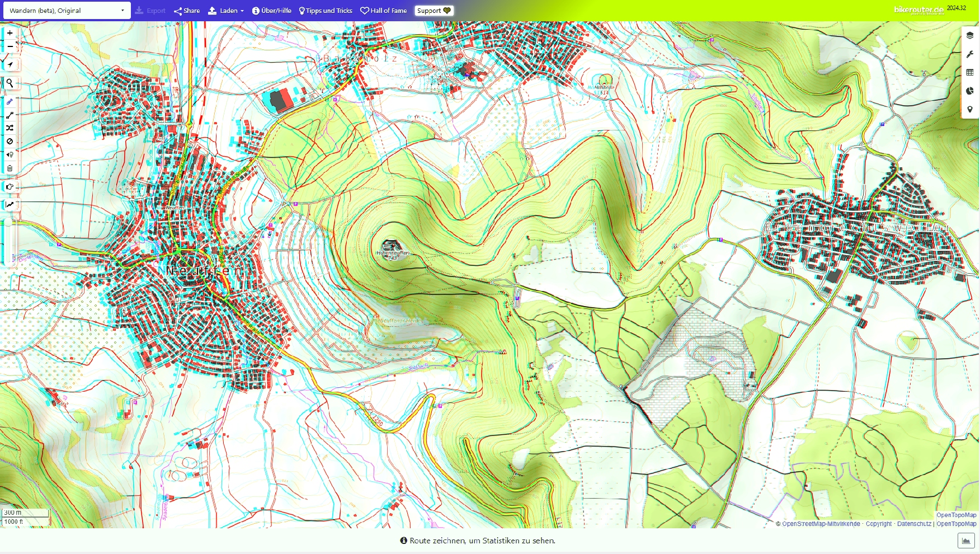Click the shuffle alternative route icon
The width and height of the screenshot is (980, 554).
click(x=10, y=128)
